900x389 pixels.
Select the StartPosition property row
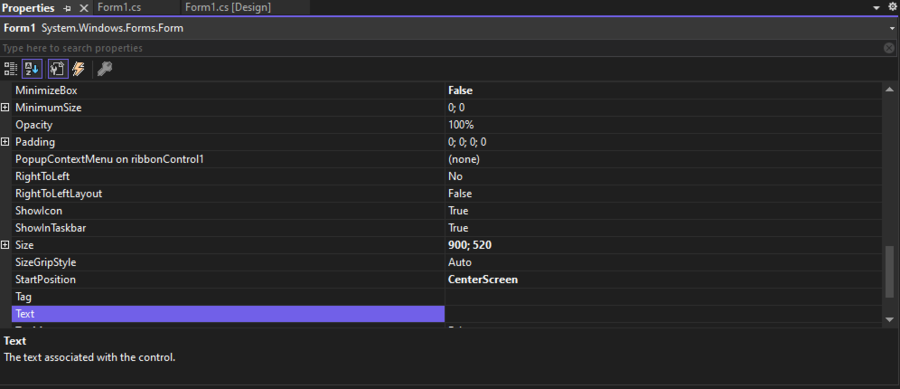[x=228, y=279]
